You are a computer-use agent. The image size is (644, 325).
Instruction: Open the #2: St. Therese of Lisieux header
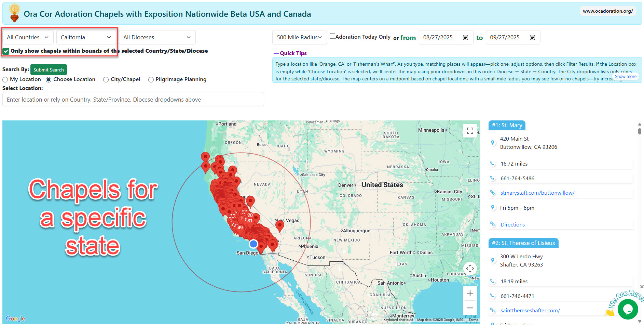pos(523,243)
